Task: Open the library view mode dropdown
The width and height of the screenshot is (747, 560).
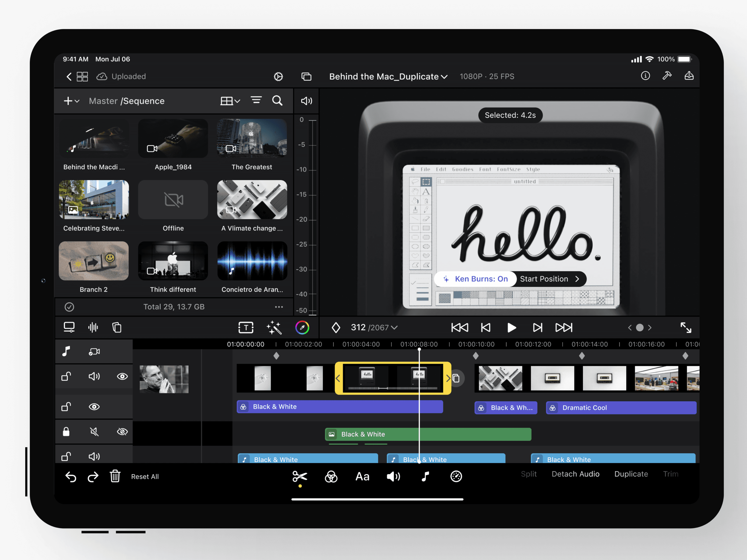Action: point(230,101)
